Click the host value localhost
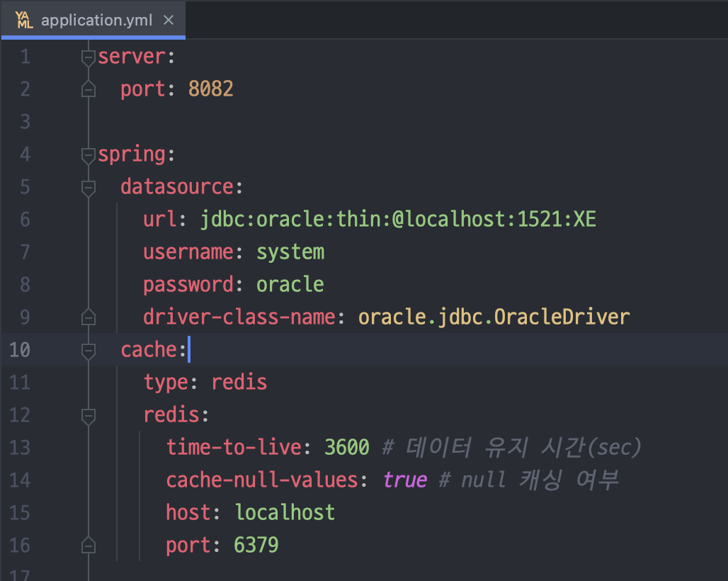The width and height of the screenshot is (728, 581). pyautogui.click(x=285, y=513)
